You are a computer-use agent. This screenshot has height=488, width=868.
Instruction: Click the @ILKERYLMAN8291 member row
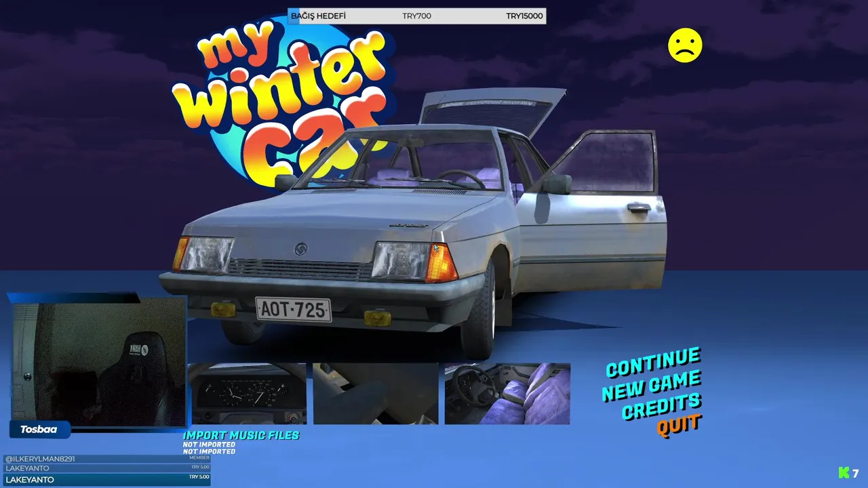[107, 459]
